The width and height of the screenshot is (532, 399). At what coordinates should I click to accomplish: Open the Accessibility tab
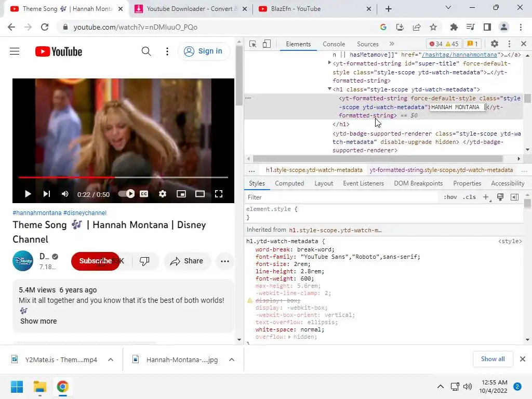[x=508, y=183]
